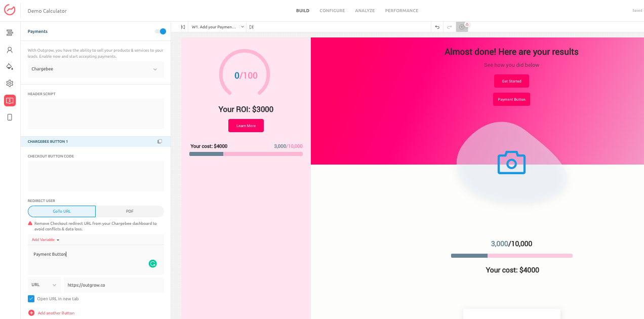644x319 pixels.
Task: Click the Your cost progress bar
Action: pyautogui.click(x=246, y=154)
